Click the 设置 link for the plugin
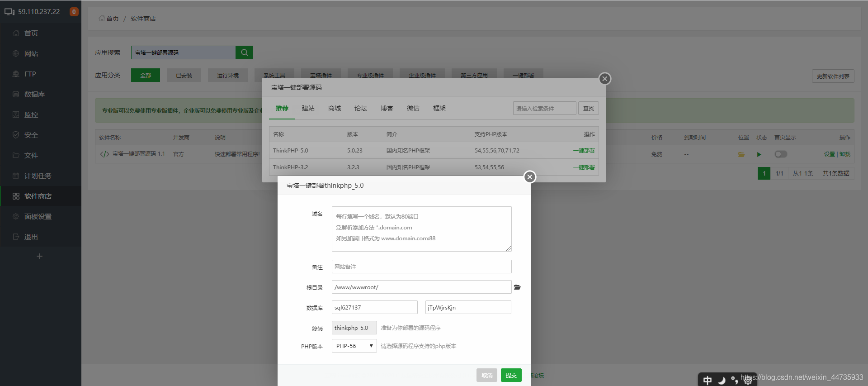 [830, 154]
